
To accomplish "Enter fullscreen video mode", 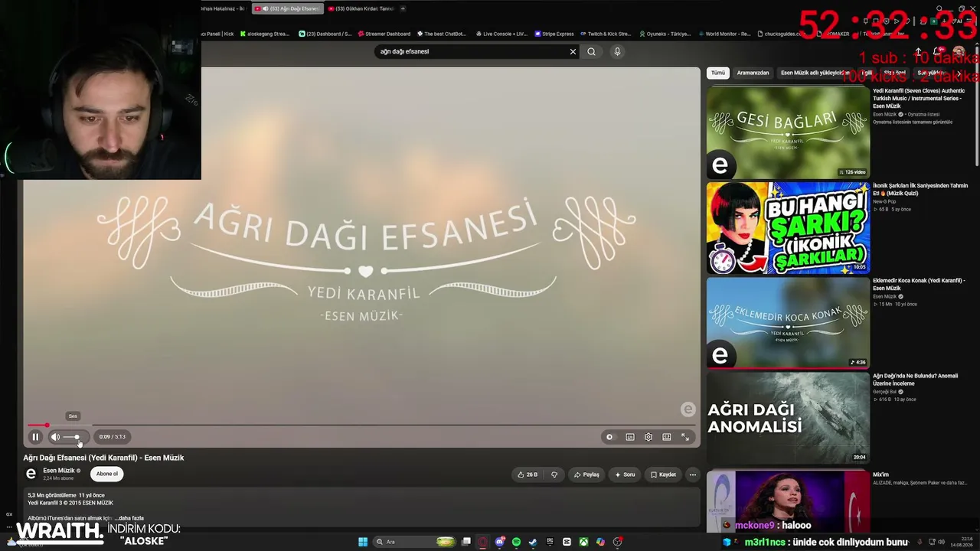I will point(685,437).
